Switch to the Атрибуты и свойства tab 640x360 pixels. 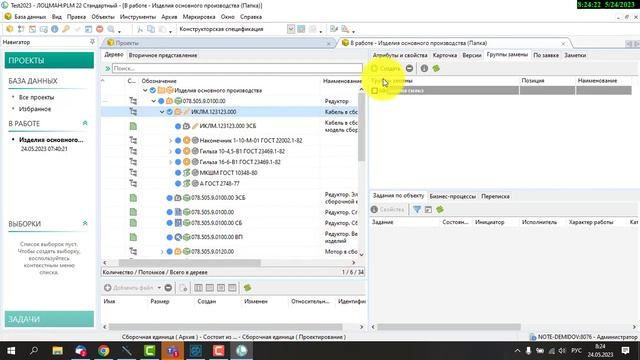point(400,55)
